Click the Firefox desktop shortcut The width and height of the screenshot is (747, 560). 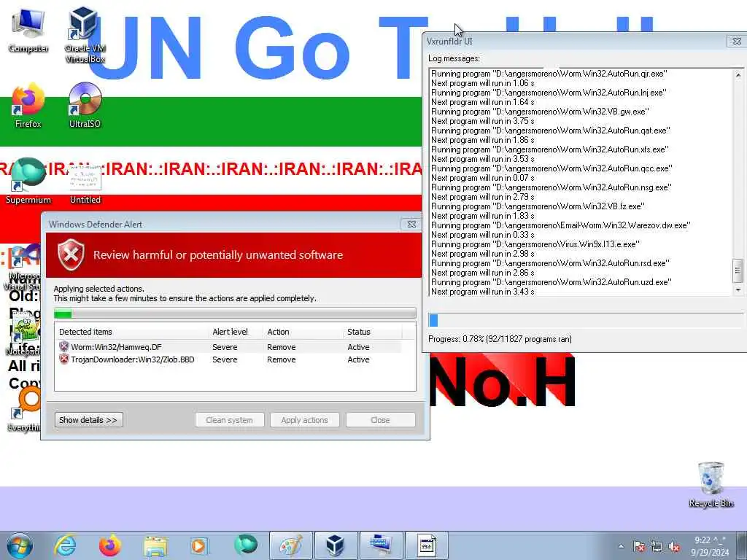point(28,106)
